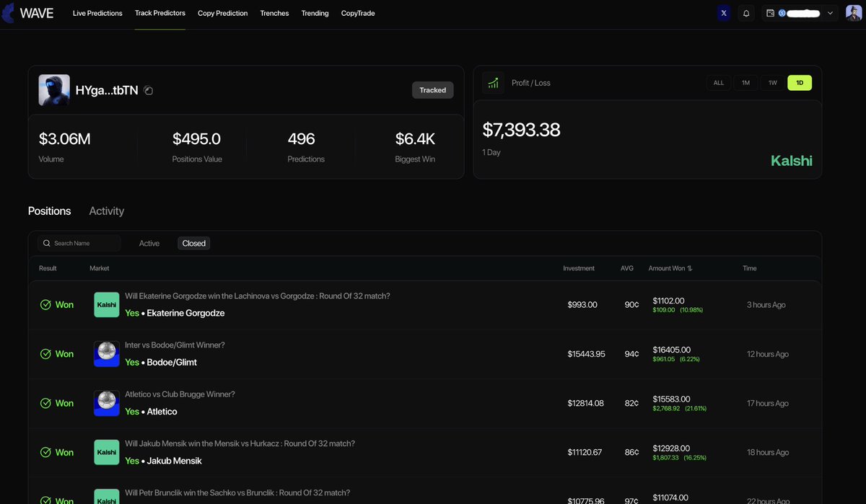
Task: Click 'Yes • Bodoe/Glimt' outcome
Action: pyautogui.click(x=161, y=362)
